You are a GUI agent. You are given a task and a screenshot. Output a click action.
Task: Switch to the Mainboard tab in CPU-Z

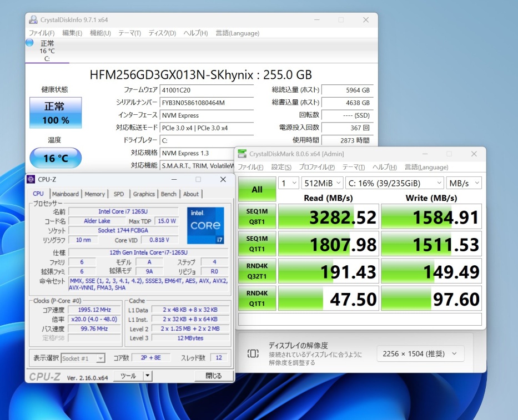pos(66,194)
